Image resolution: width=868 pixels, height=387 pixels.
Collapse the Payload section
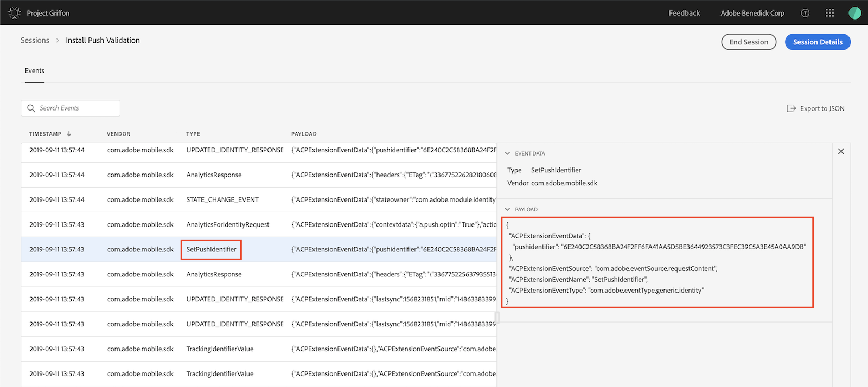pos(507,209)
